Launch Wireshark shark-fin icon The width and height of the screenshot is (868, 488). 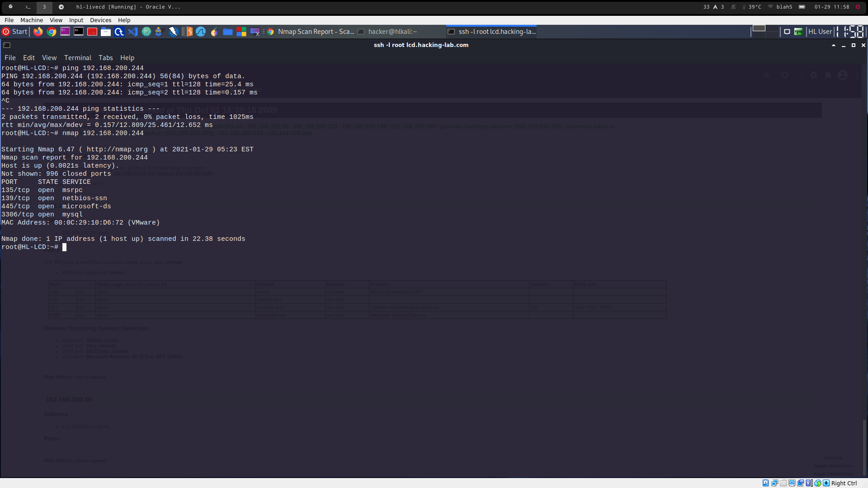pos(201,32)
